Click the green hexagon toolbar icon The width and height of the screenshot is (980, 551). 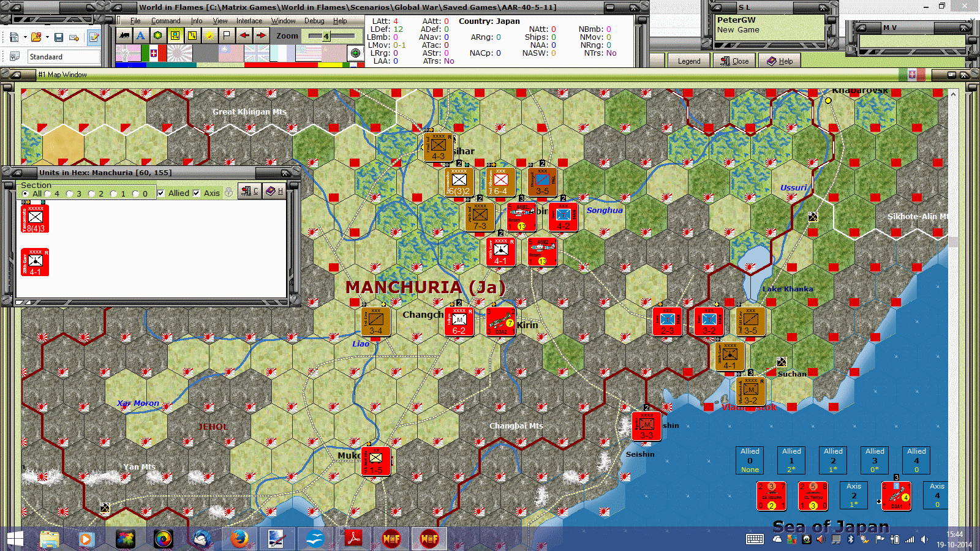[158, 36]
